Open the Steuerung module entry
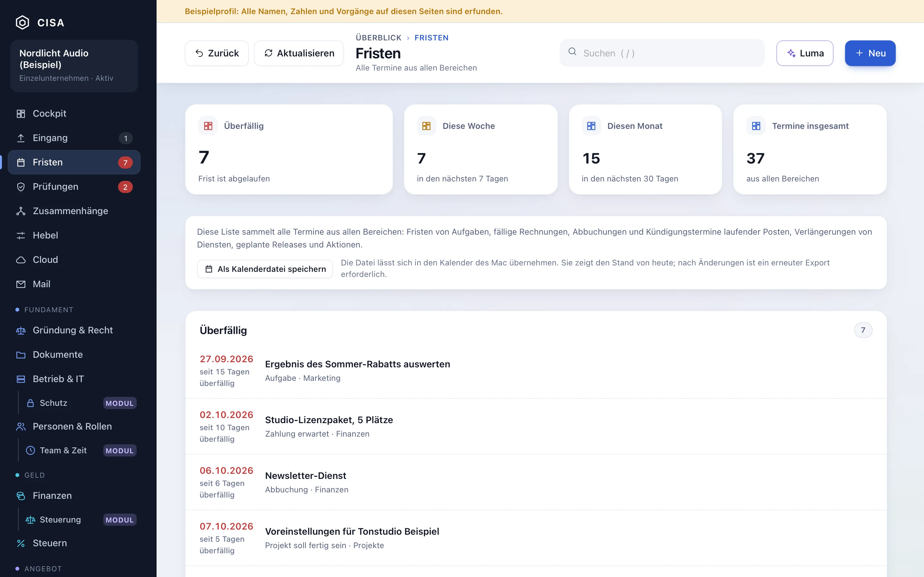Viewport: 924px width, 577px height. click(81, 520)
